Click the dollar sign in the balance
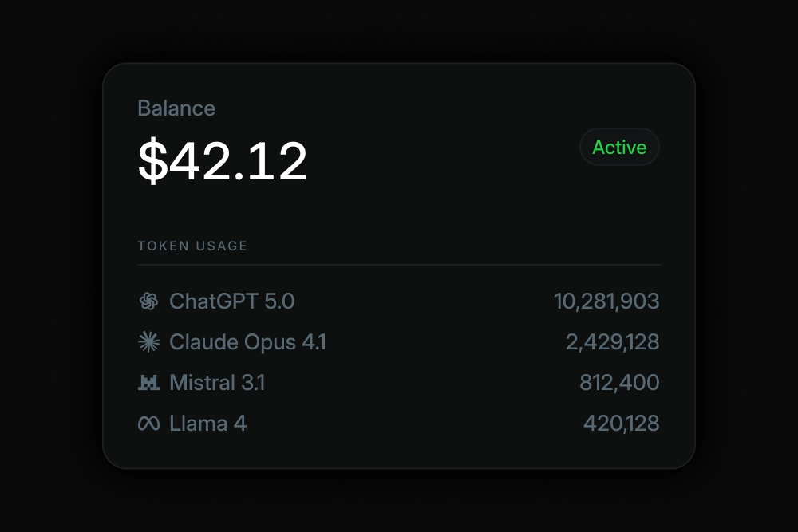Image resolution: width=798 pixels, height=532 pixels. point(152,161)
